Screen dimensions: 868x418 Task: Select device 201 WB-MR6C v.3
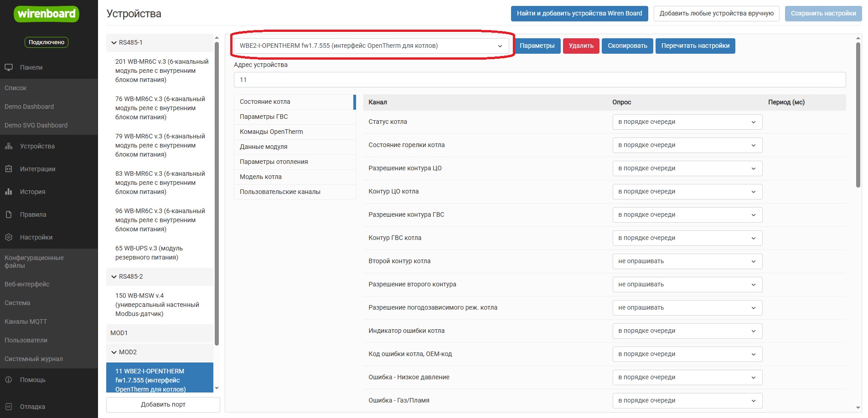(x=160, y=71)
